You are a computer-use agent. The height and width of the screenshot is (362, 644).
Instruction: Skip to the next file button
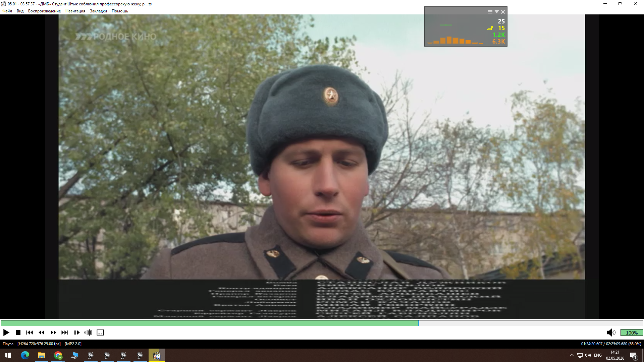tap(65, 333)
